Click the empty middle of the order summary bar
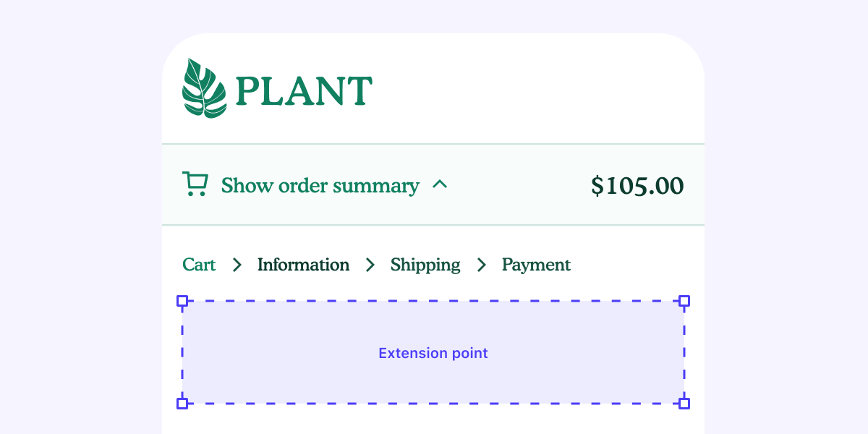This screenshot has height=434, width=868. [x=517, y=185]
